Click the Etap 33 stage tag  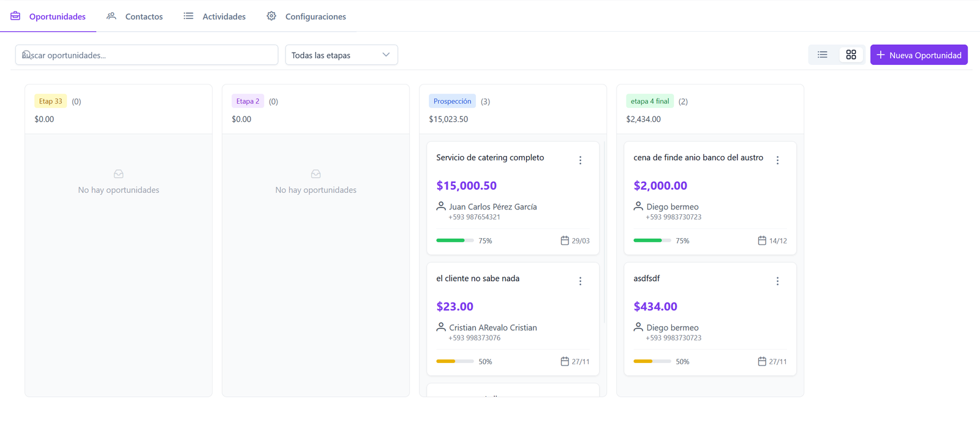[x=50, y=101]
